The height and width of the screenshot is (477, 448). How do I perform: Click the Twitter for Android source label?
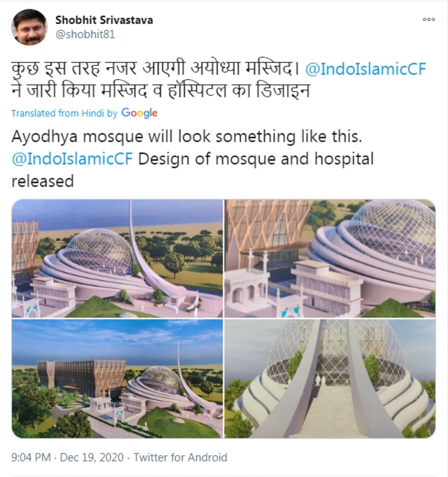[181, 457]
